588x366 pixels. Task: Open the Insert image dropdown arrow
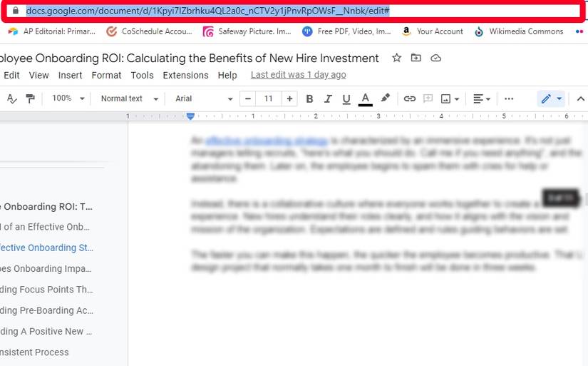point(457,99)
